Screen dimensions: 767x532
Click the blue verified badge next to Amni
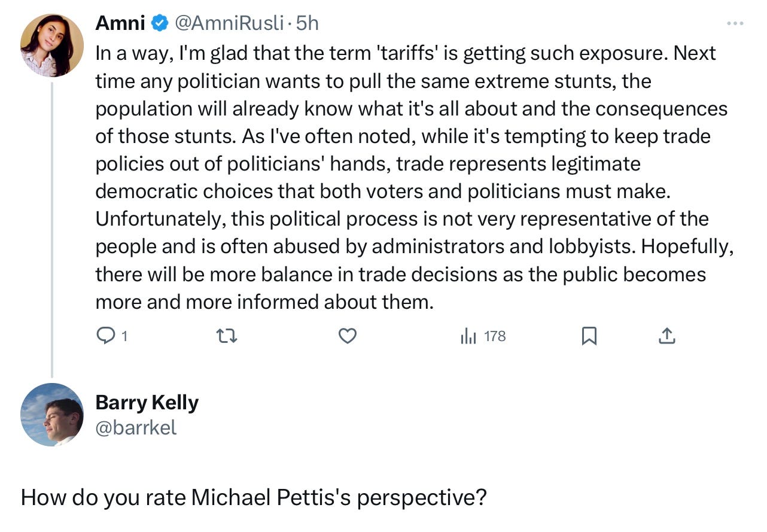point(159,23)
